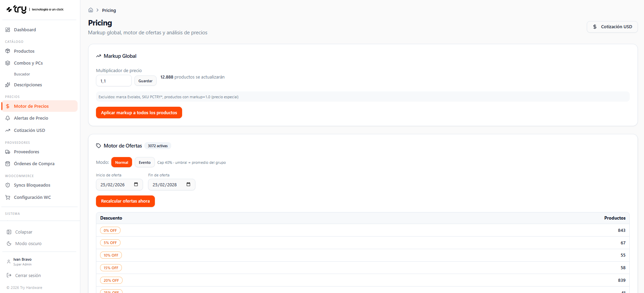
Task: Click the Dashboard grid icon
Action: [x=8, y=30]
